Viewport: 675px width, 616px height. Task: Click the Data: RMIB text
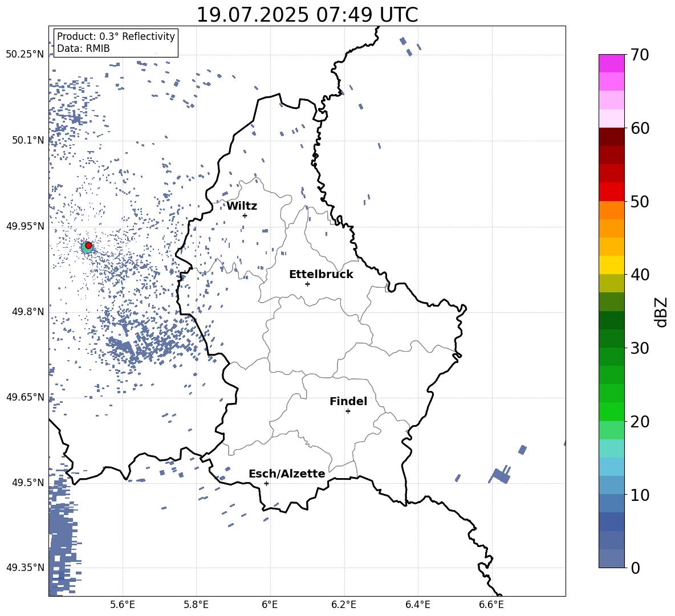coord(83,48)
